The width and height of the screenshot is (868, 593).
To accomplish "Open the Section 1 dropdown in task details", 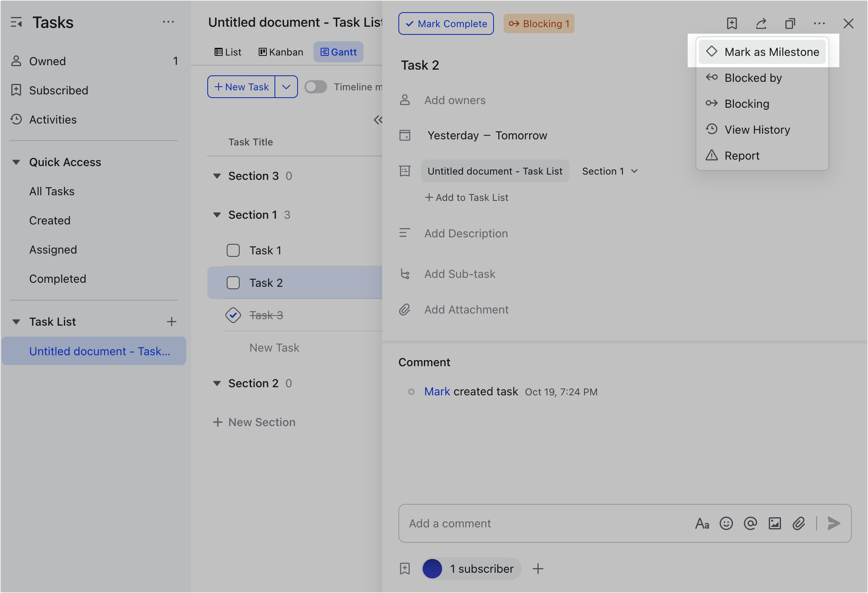I will 609,171.
